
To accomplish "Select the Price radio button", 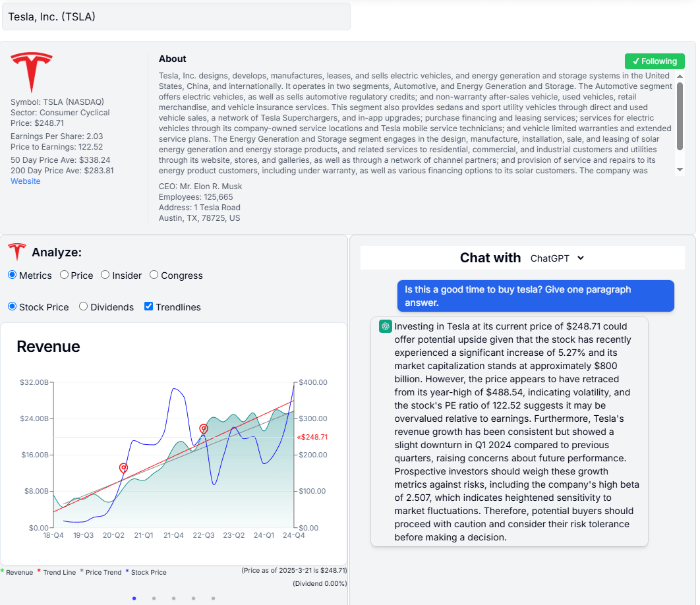I will click(x=65, y=275).
